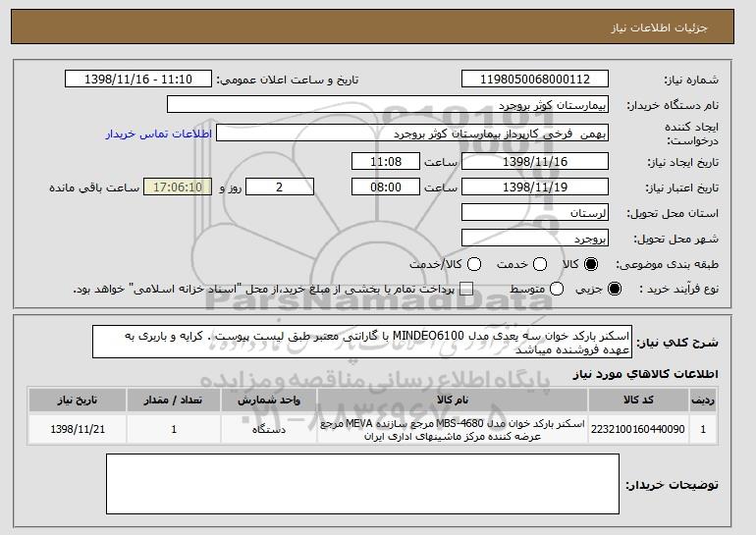Click the request creator field بهمن فرخی
Image resolution: width=756 pixels, height=535 pixels.
[412, 134]
